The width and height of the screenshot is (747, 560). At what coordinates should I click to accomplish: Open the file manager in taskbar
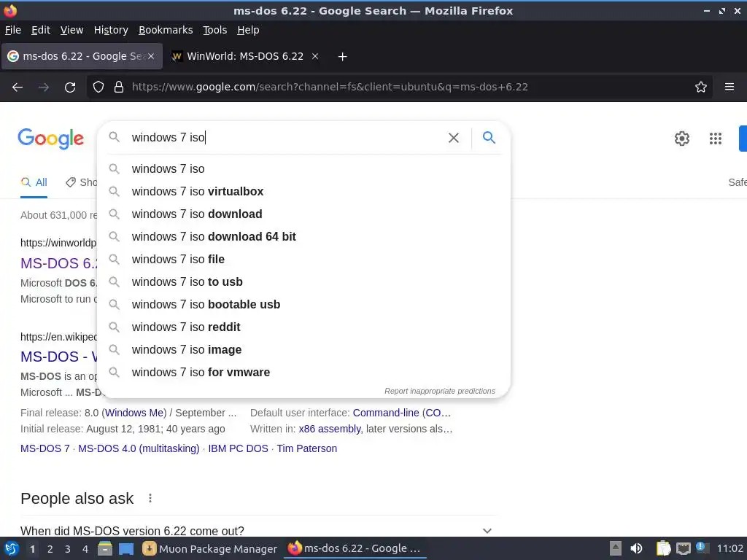click(x=105, y=548)
